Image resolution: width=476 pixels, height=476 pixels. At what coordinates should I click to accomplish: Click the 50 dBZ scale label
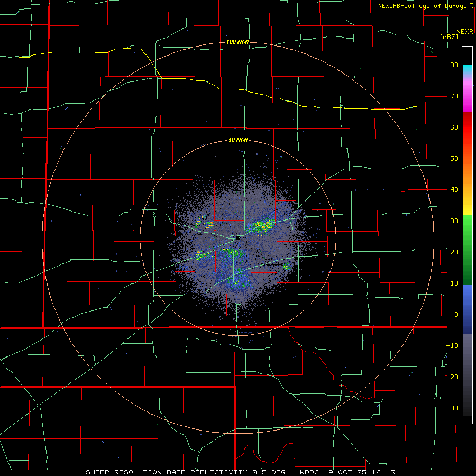(x=454, y=159)
